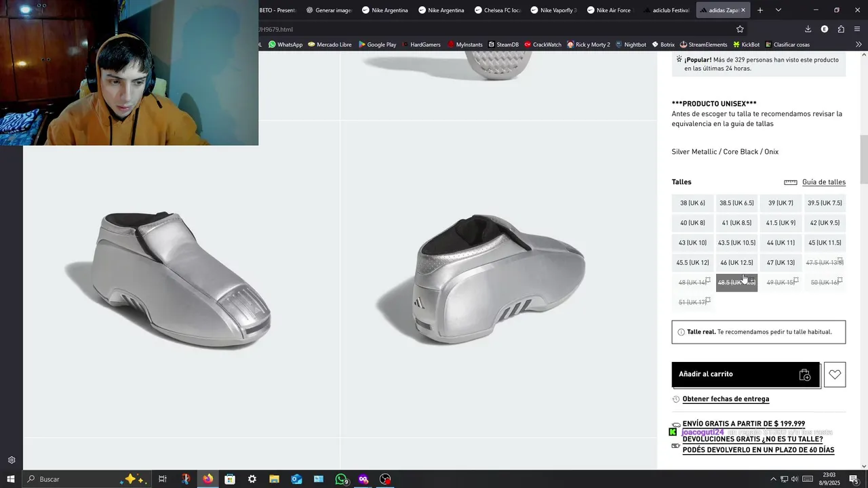Open WhatsApp from the taskbar
This screenshot has width=868, height=488.
tap(341, 479)
